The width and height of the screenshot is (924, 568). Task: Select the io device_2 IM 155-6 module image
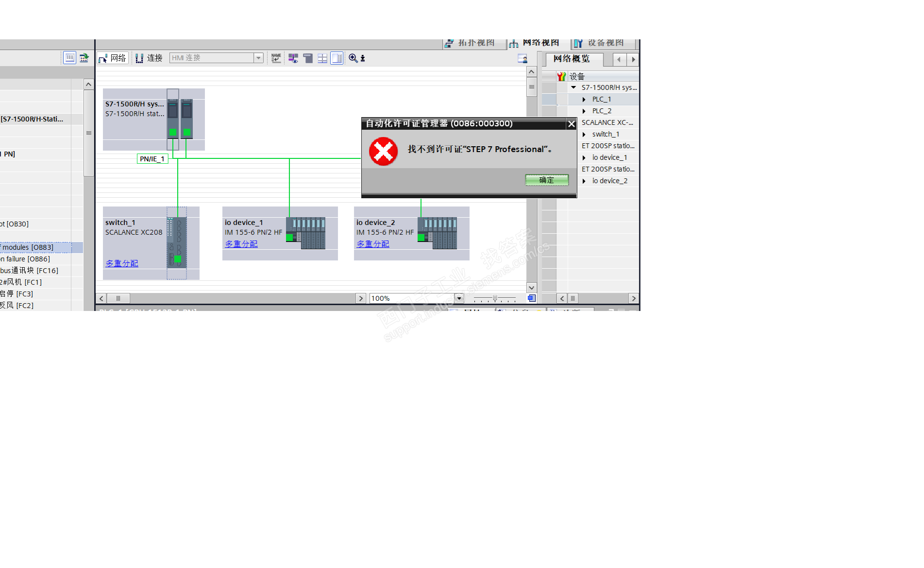click(437, 233)
